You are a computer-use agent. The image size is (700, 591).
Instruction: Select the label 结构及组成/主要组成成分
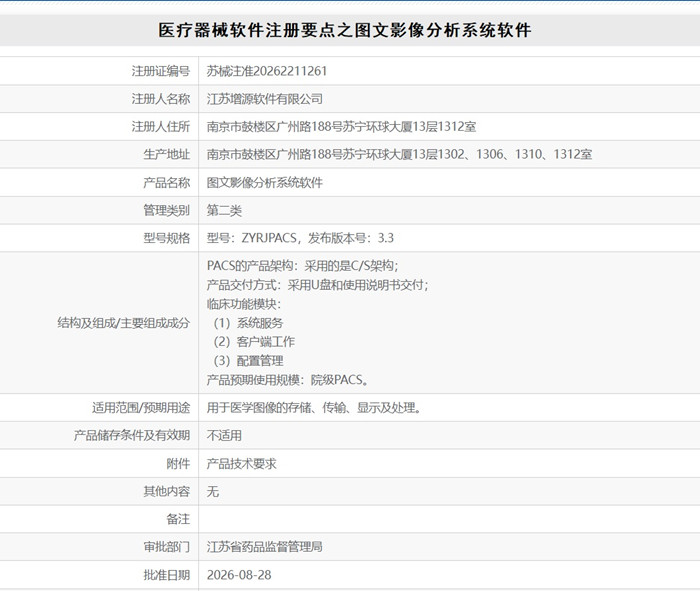point(124,323)
